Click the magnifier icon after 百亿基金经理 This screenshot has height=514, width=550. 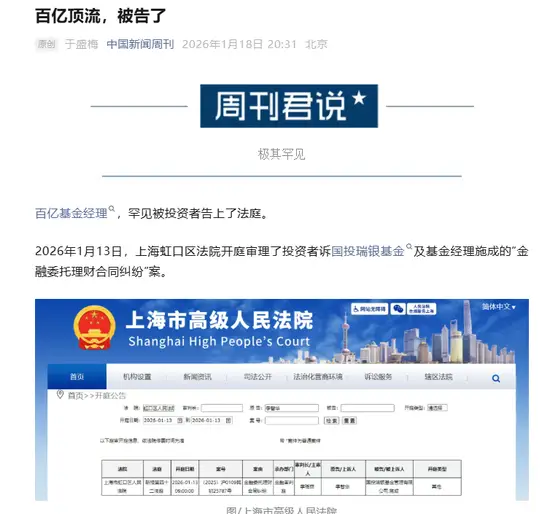click(112, 209)
